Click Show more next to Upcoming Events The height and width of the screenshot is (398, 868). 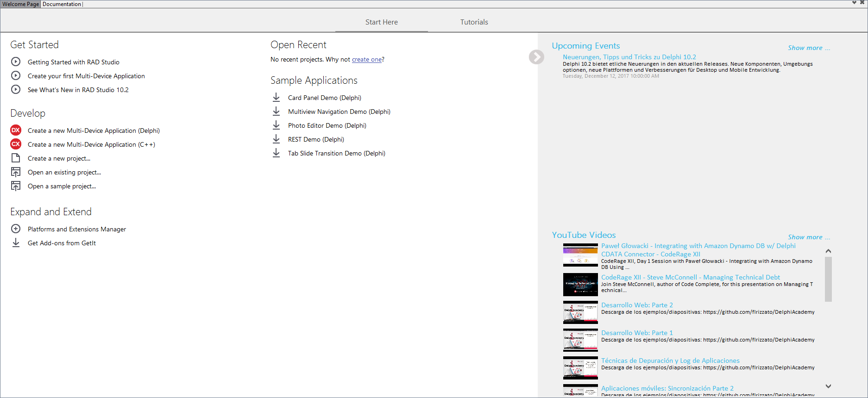809,48
